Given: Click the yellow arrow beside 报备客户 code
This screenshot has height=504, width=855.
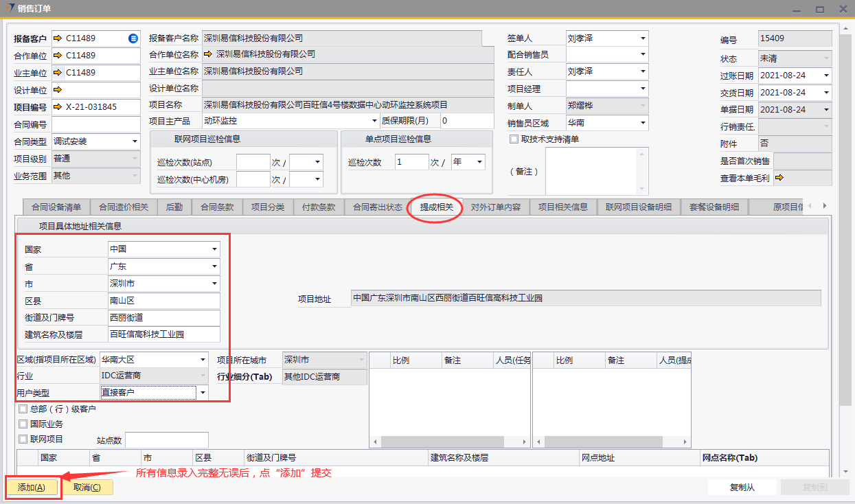Looking at the screenshot, I should 57,38.
